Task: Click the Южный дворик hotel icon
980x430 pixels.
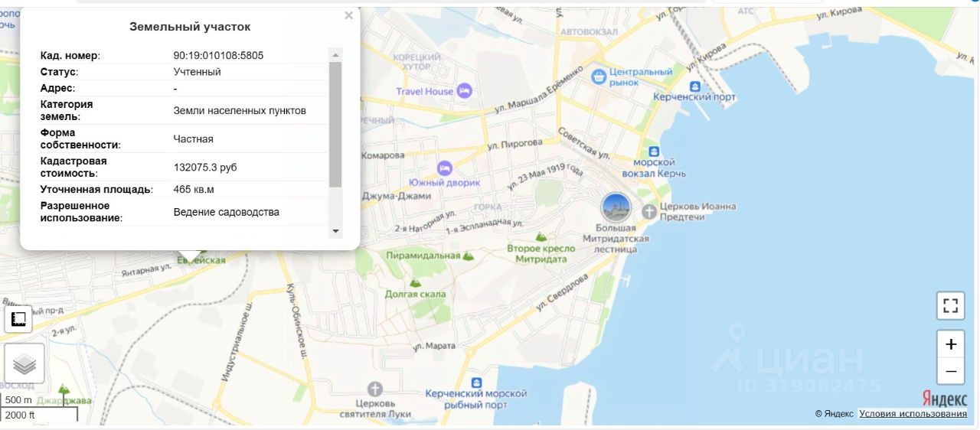Action: (443, 167)
